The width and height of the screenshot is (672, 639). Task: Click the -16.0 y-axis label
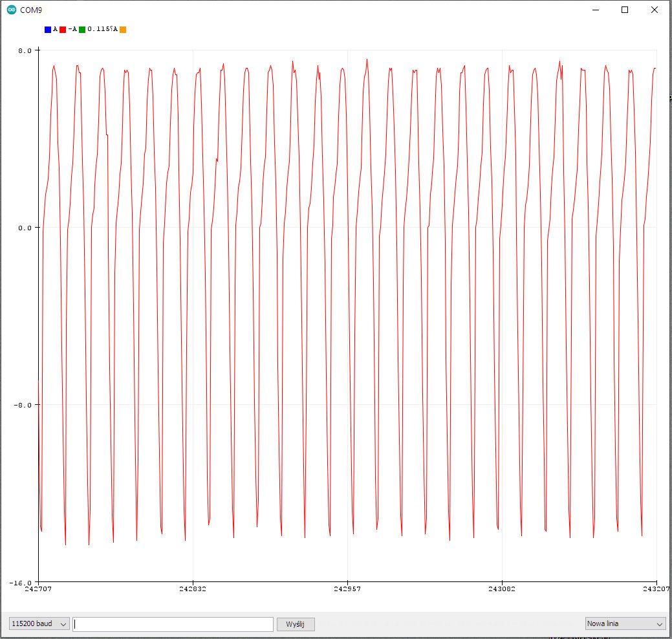(x=21, y=583)
